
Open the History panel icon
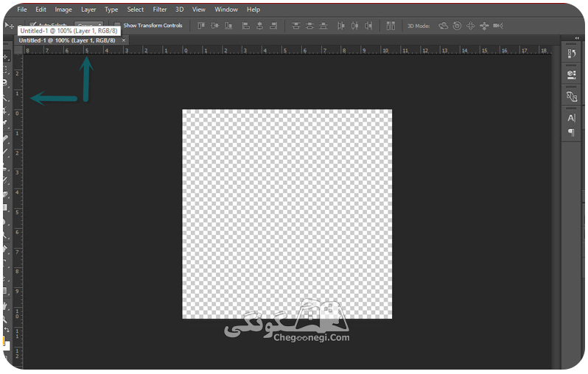click(x=572, y=54)
